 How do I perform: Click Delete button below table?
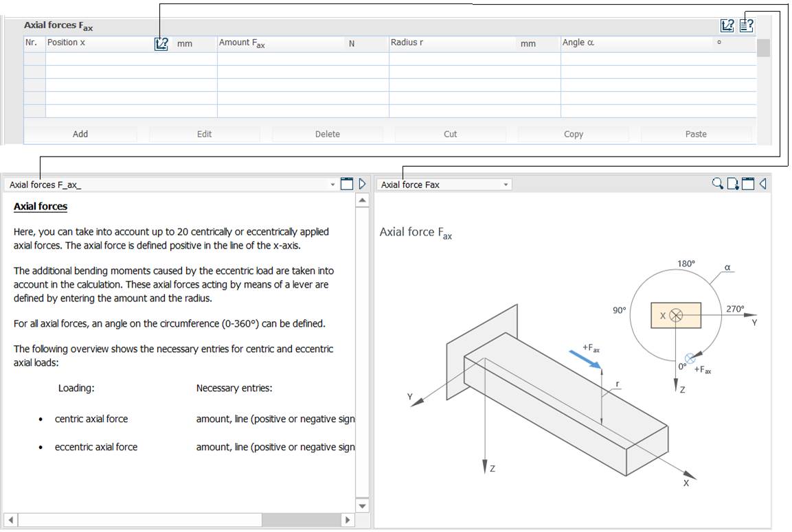[327, 135]
